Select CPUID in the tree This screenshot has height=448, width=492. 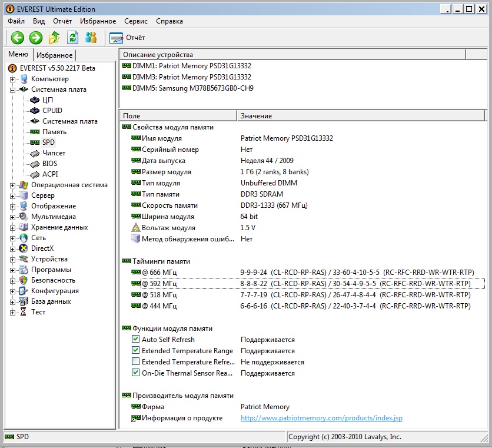coord(52,111)
